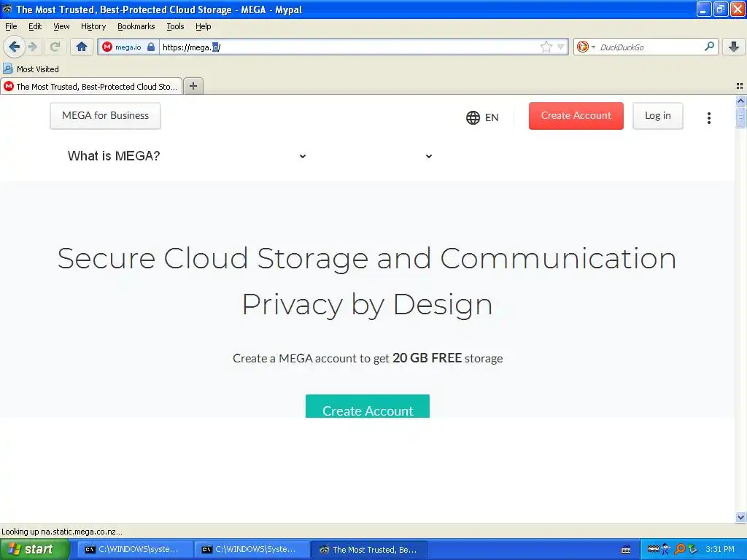Open the Bookmarks menu
Viewport: 747px width, 560px height.
pos(136,26)
